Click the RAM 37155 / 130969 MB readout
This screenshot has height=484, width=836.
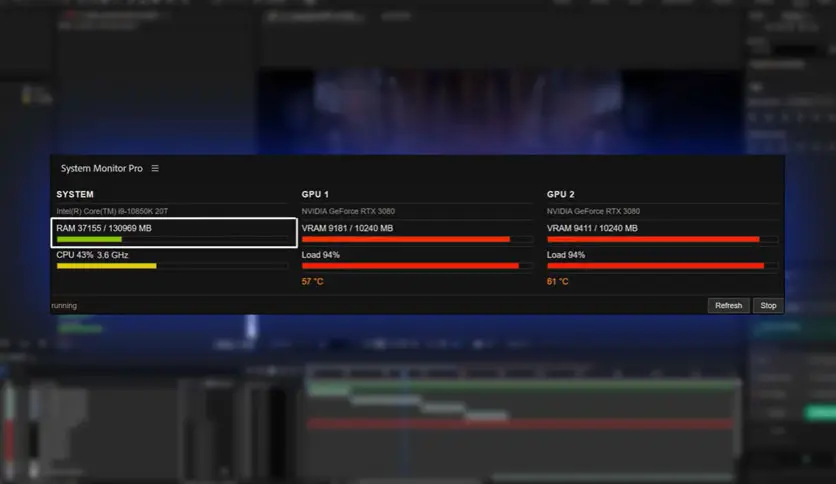pos(104,228)
